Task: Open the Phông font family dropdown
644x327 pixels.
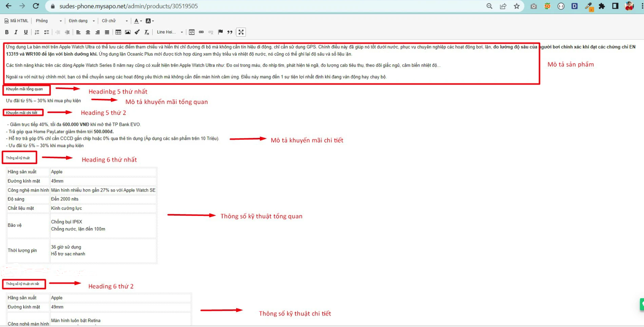Action: (49, 21)
